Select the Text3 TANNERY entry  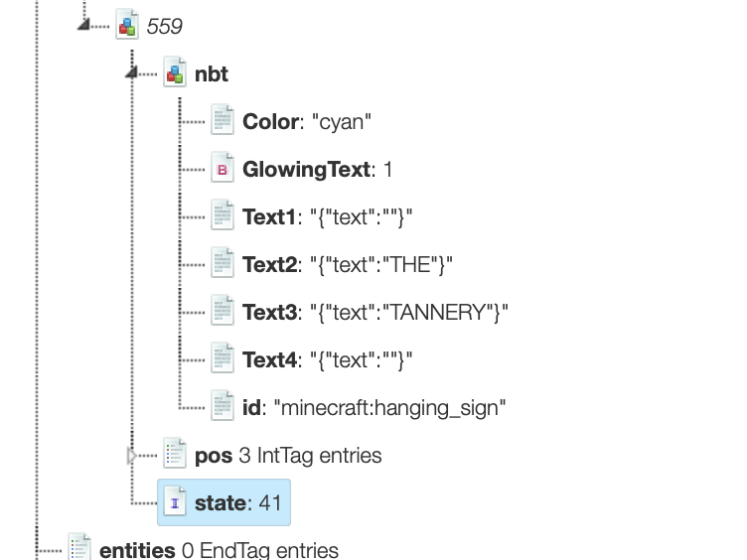pos(375,313)
